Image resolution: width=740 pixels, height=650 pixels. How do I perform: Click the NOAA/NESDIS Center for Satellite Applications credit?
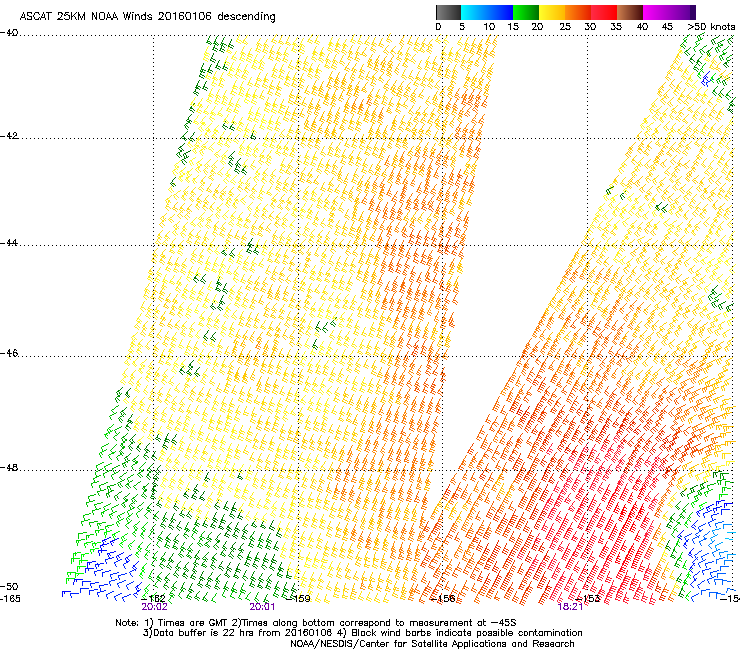pyautogui.click(x=432, y=644)
